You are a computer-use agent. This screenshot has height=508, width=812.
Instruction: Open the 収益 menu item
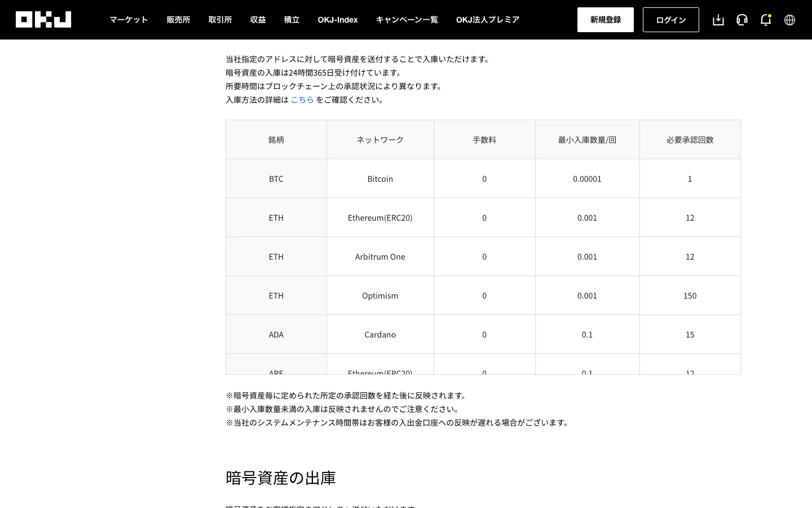[258, 20]
